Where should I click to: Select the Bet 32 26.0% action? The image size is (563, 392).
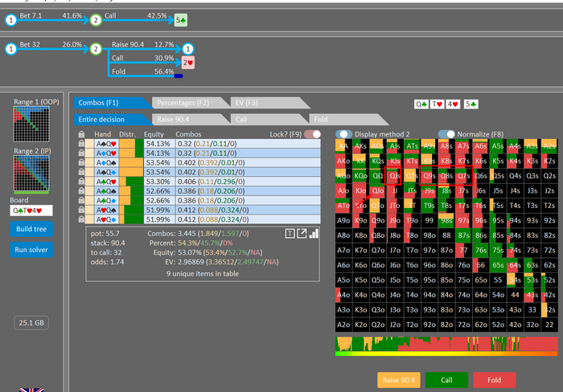51,44
